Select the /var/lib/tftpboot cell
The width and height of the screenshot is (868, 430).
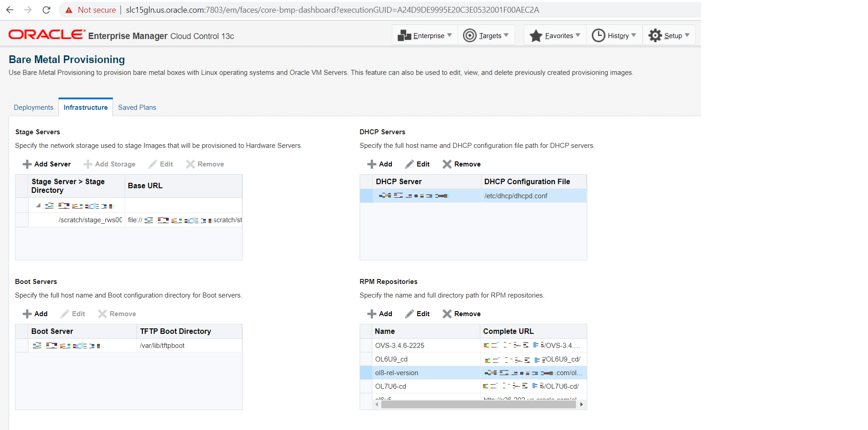[189, 346]
